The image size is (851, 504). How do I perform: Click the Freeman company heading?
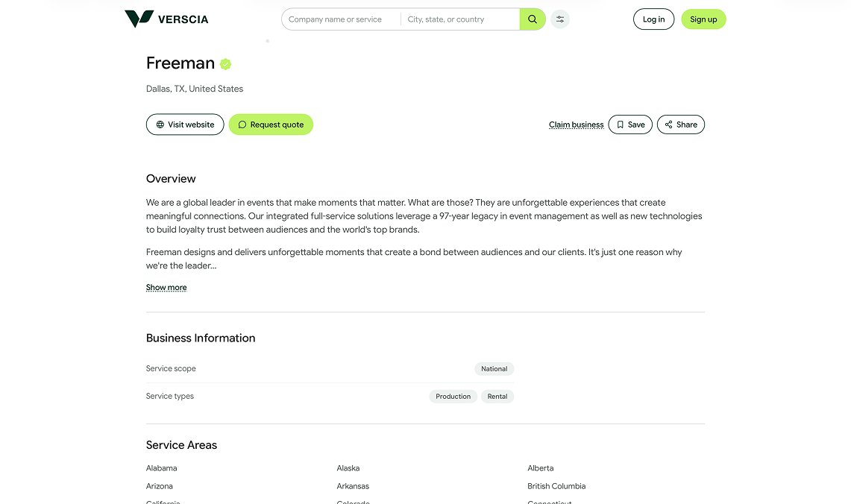(180, 63)
